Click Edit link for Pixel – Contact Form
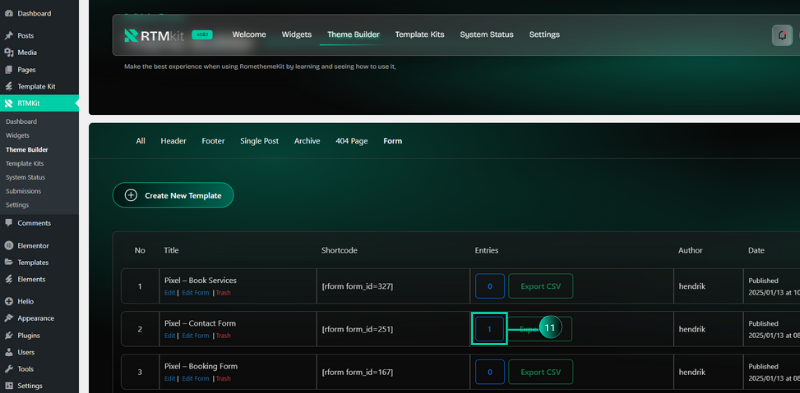This screenshot has width=800, height=393. coord(169,336)
